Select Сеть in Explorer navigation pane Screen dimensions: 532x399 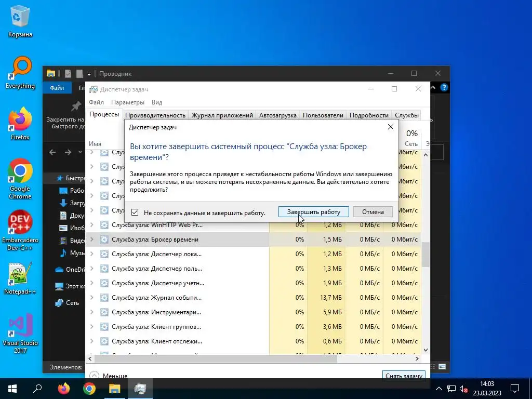point(67,303)
